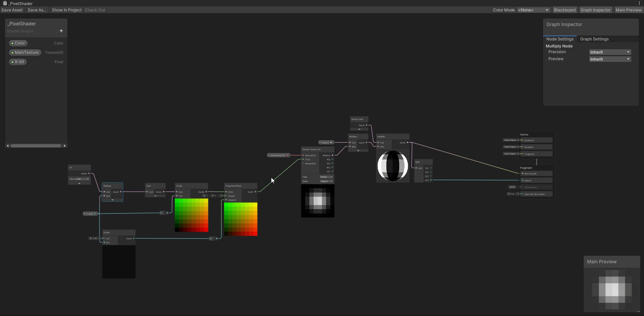Switch to the Node Settings tab
Viewport: 644px width, 316px height.
(559, 39)
